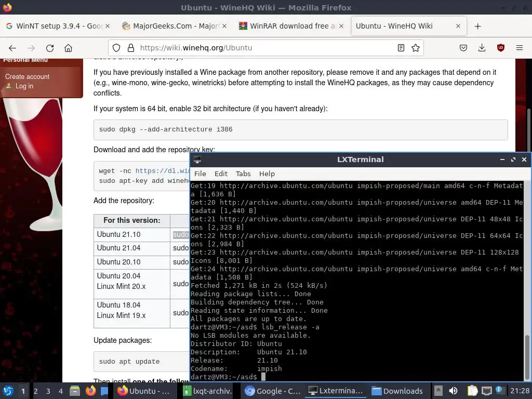Open the network connection tray icon
Screen dimensions: 532x399
(x=487, y=391)
